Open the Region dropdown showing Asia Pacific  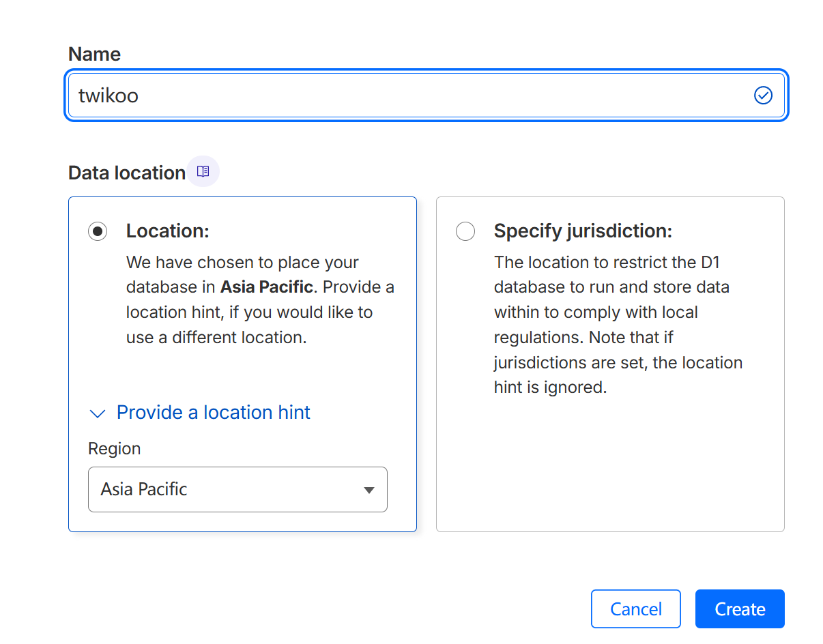tap(237, 489)
